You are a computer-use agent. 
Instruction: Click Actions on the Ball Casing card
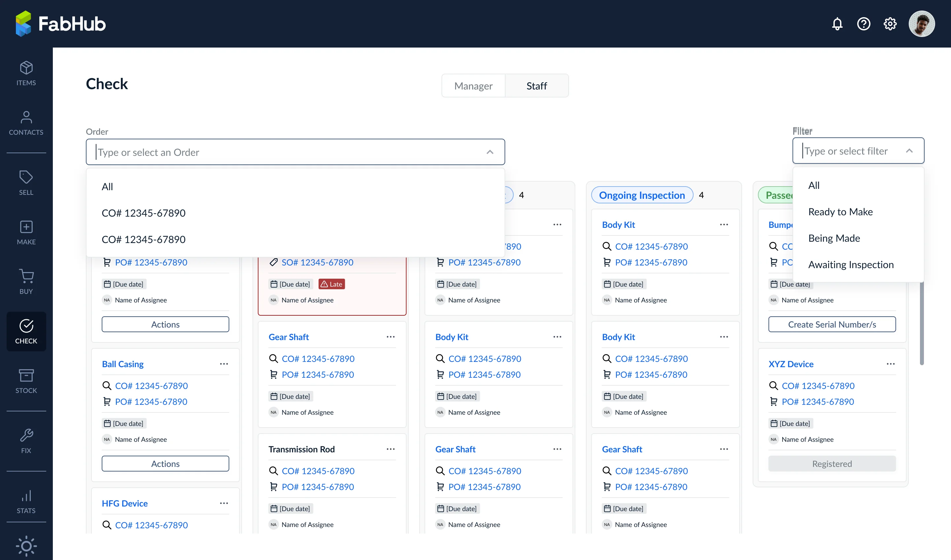(165, 463)
